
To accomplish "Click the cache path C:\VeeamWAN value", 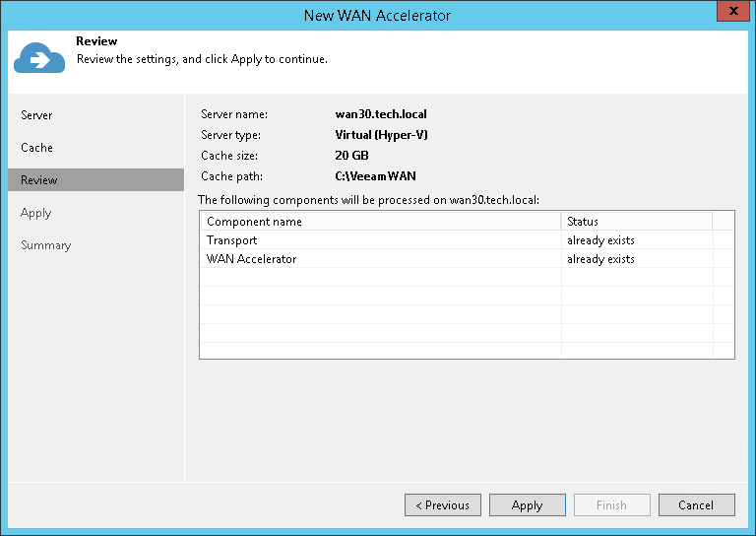I will point(375,176).
